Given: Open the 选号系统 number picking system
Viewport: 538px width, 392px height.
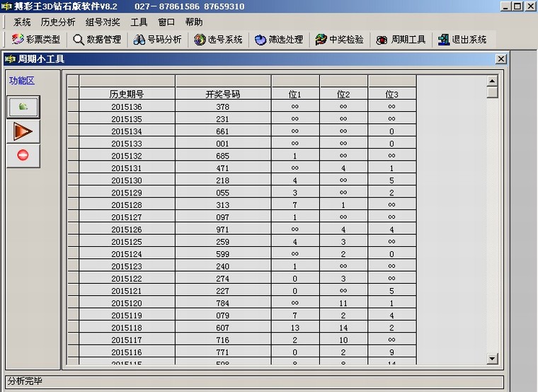Looking at the screenshot, I should 219,40.
